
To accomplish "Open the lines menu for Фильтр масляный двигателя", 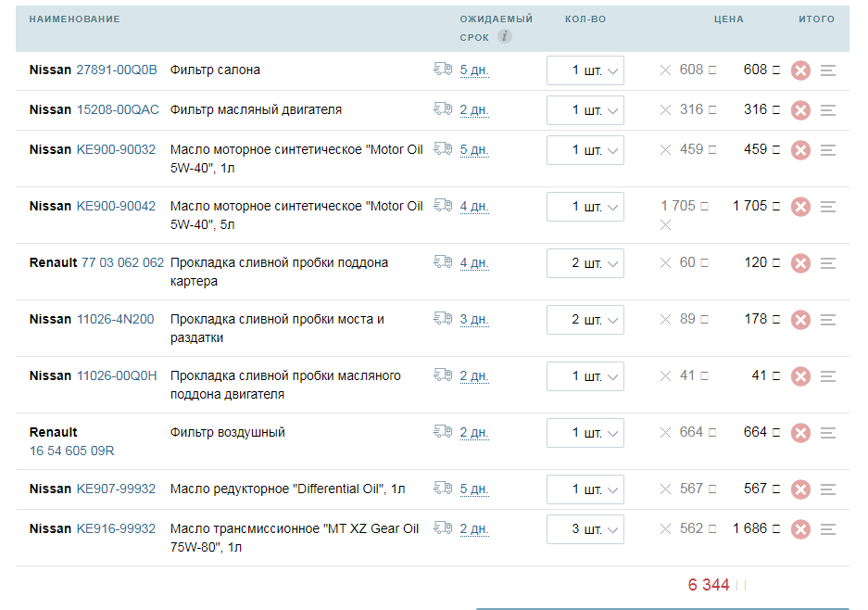I will 828,110.
